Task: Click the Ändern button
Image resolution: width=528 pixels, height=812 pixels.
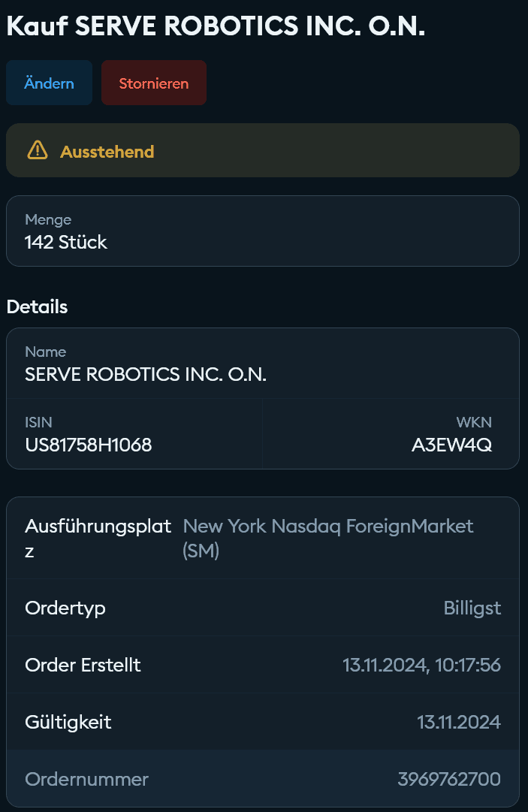Action: [49, 83]
